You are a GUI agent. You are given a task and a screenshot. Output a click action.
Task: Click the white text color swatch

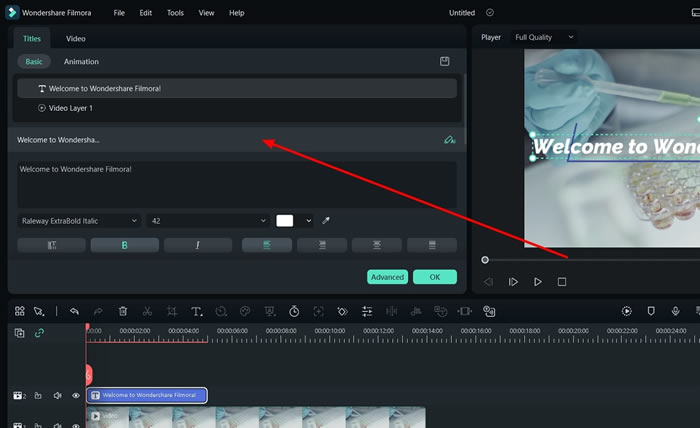(285, 221)
